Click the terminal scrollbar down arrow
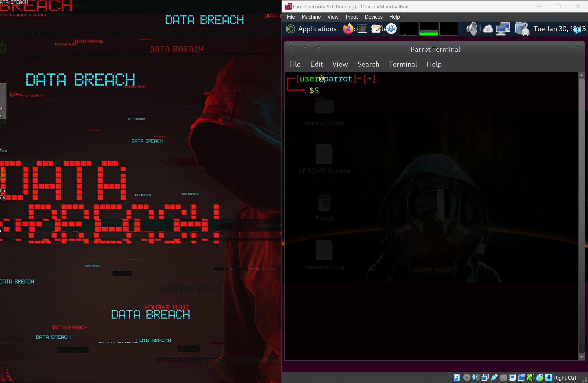The width and height of the screenshot is (588, 383). tap(581, 357)
